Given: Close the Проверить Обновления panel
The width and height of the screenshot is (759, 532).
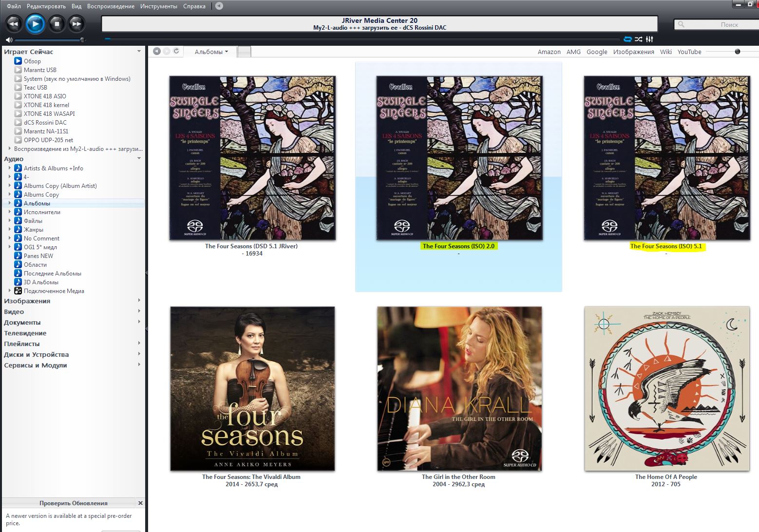Looking at the screenshot, I should pyautogui.click(x=140, y=503).
